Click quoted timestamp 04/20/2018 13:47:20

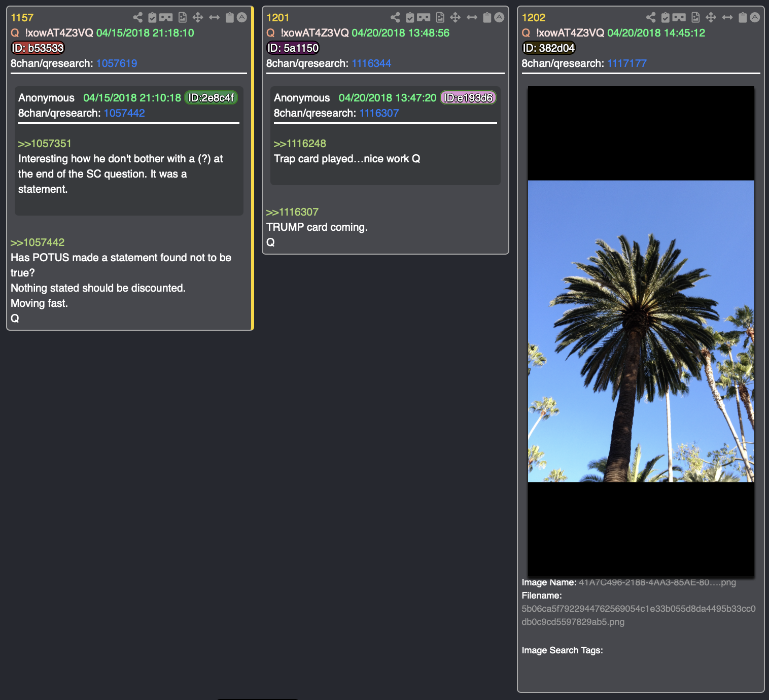click(388, 98)
